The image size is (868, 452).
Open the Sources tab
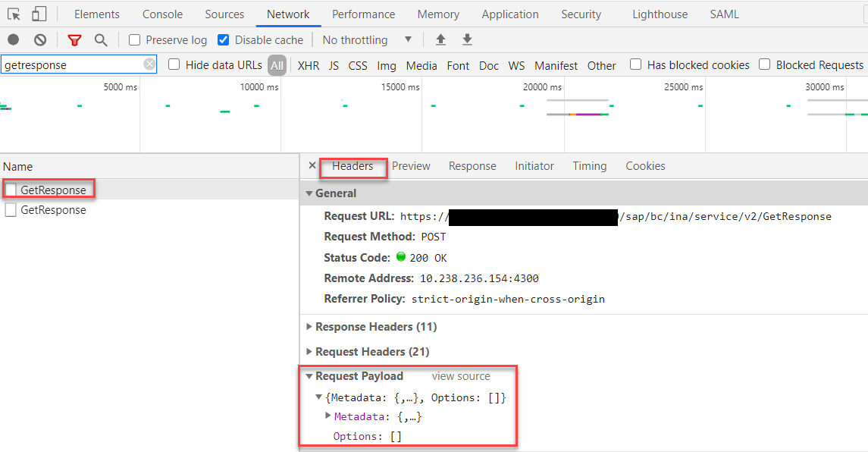coord(224,14)
